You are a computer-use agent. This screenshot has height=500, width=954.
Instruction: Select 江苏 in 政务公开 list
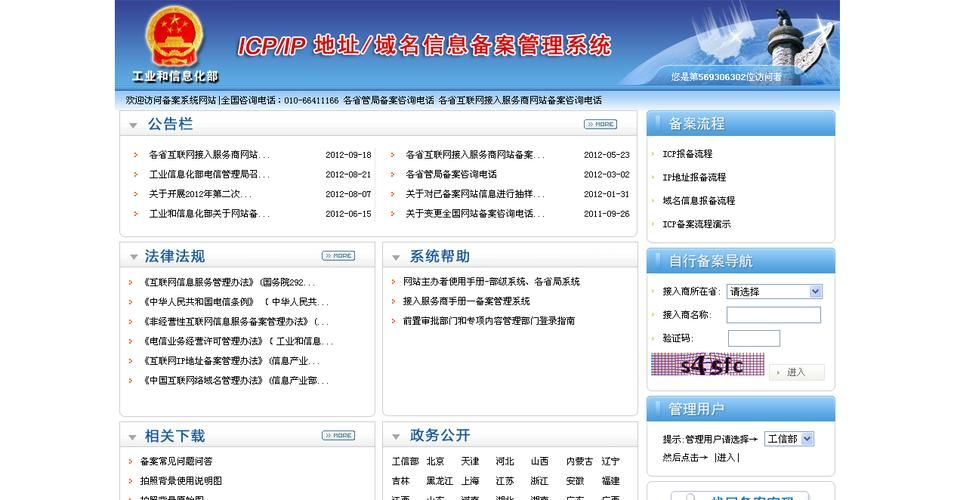tap(504, 481)
